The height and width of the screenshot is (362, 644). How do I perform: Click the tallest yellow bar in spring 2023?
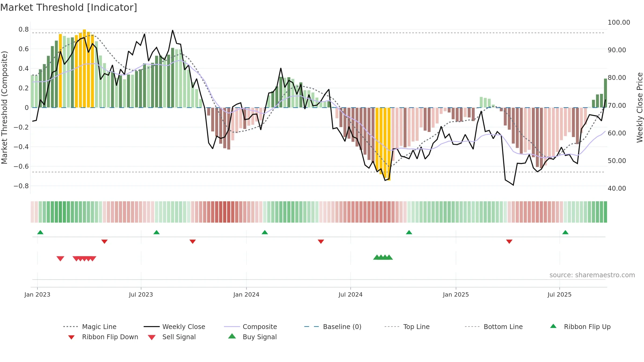click(84, 69)
